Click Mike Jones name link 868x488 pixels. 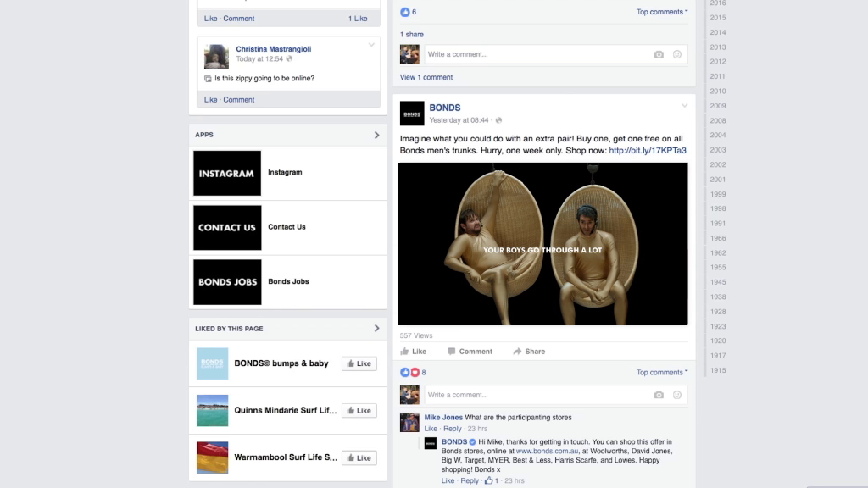[443, 418]
